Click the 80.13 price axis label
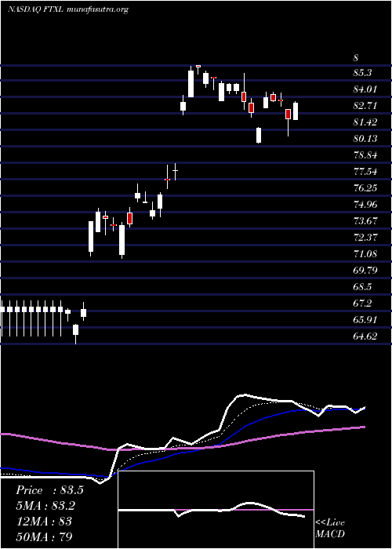This screenshot has width=392, height=549. (x=365, y=139)
